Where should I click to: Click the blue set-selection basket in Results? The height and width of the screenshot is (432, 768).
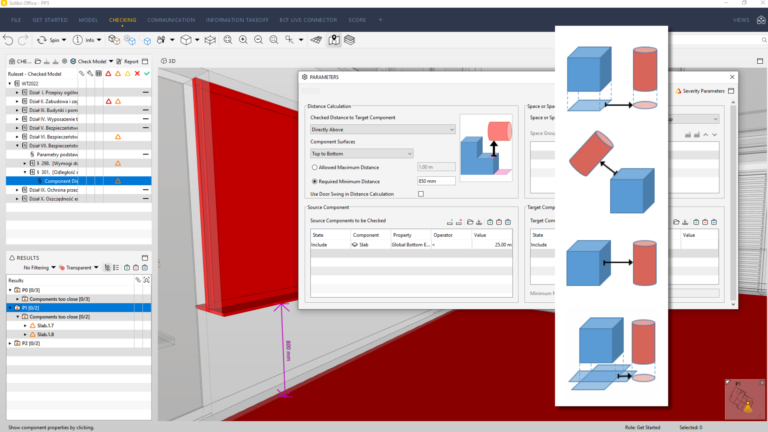click(145, 267)
